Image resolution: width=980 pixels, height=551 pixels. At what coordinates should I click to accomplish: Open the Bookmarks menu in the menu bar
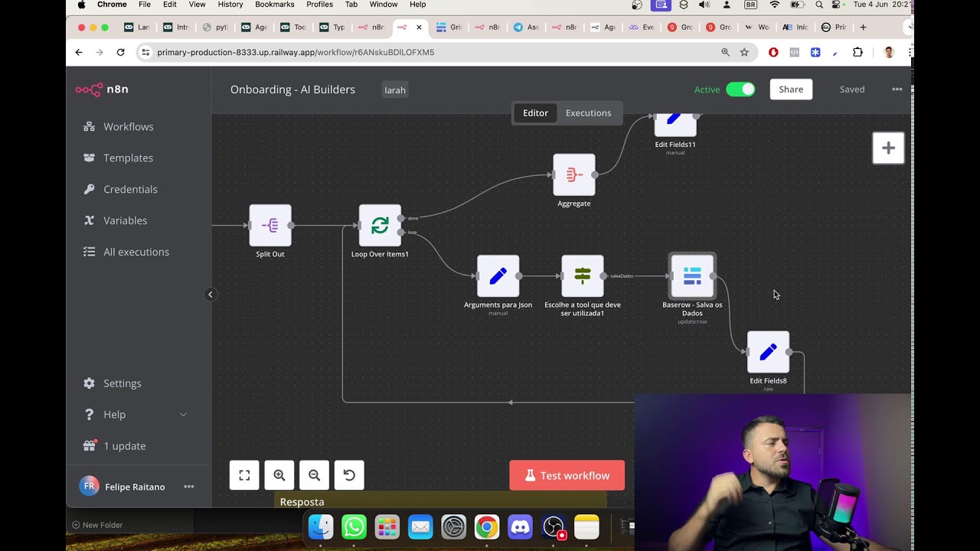[x=276, y=5]
